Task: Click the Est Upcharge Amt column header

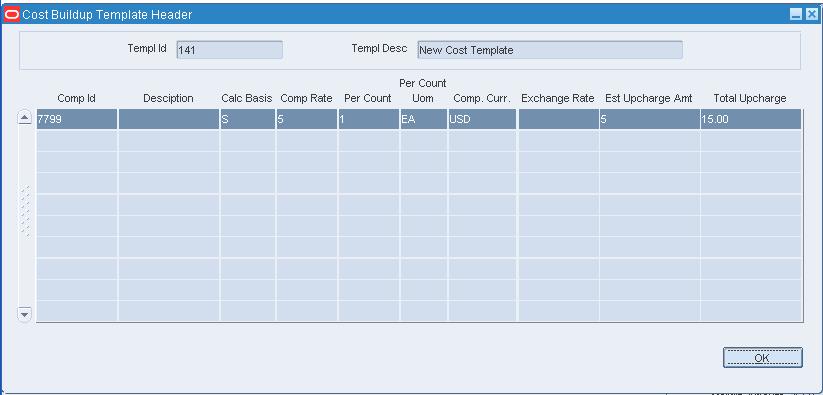Action: (649, 98)
